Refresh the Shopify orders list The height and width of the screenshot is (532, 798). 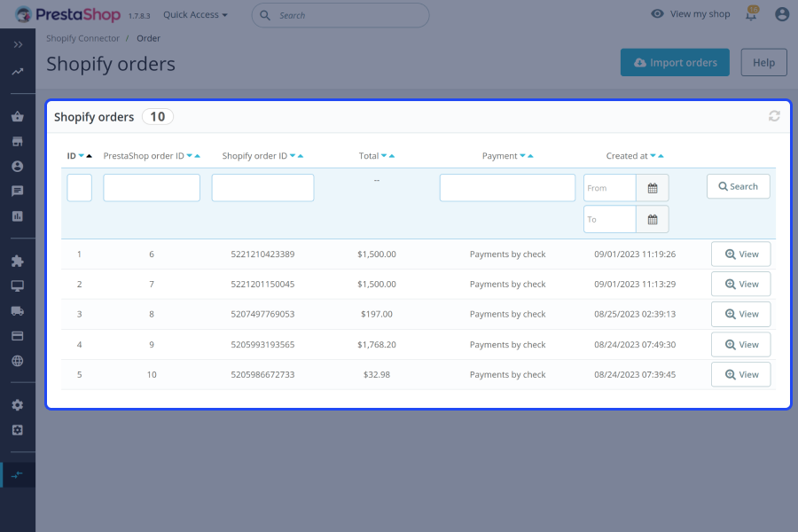click(774, 116)
